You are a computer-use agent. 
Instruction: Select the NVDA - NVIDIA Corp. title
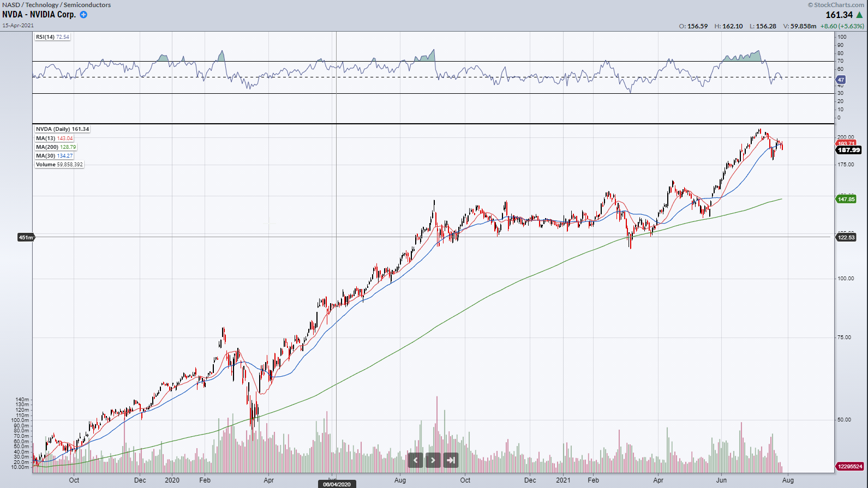tap(39, 15)
